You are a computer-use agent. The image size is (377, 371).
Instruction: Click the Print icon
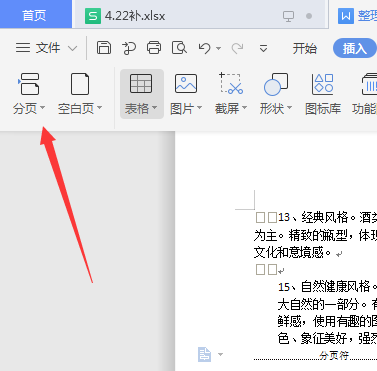pyautogui.click(x=154, y=48)
